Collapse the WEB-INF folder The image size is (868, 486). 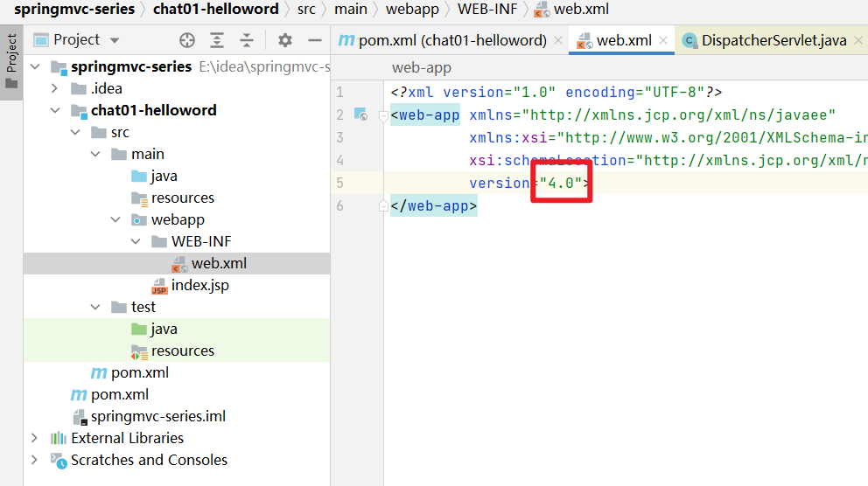click(x=136, y=241)
